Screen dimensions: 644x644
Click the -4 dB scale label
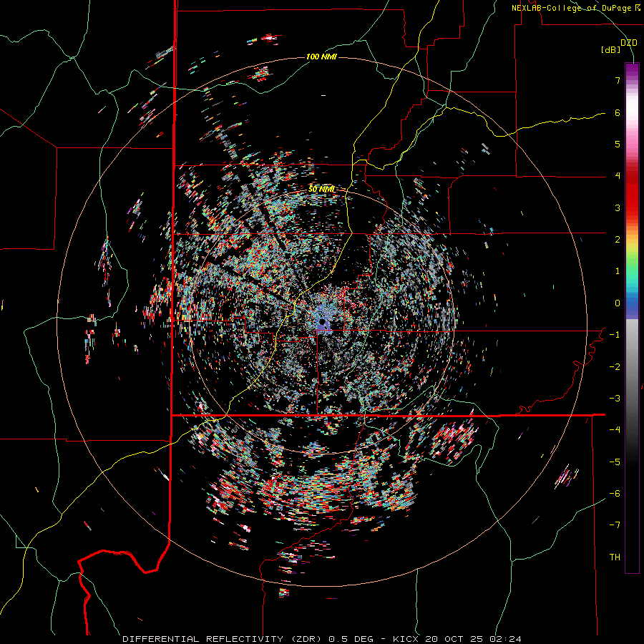click(615, 430)
